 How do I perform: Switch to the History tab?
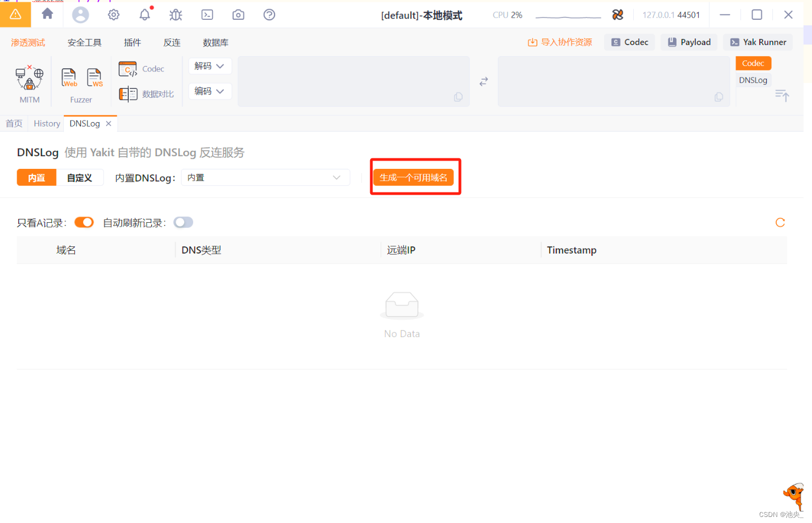pyautogui.click(x=47, y=124)
